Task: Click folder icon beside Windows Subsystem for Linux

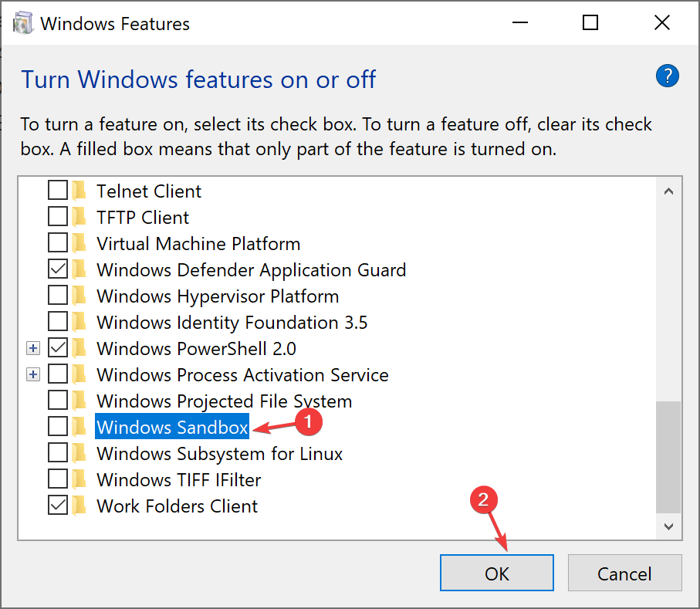Action: click(x=79, y=453)
